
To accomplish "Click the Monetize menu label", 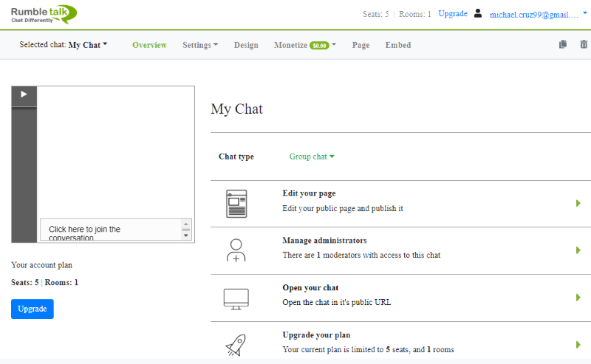I will 290,45.
